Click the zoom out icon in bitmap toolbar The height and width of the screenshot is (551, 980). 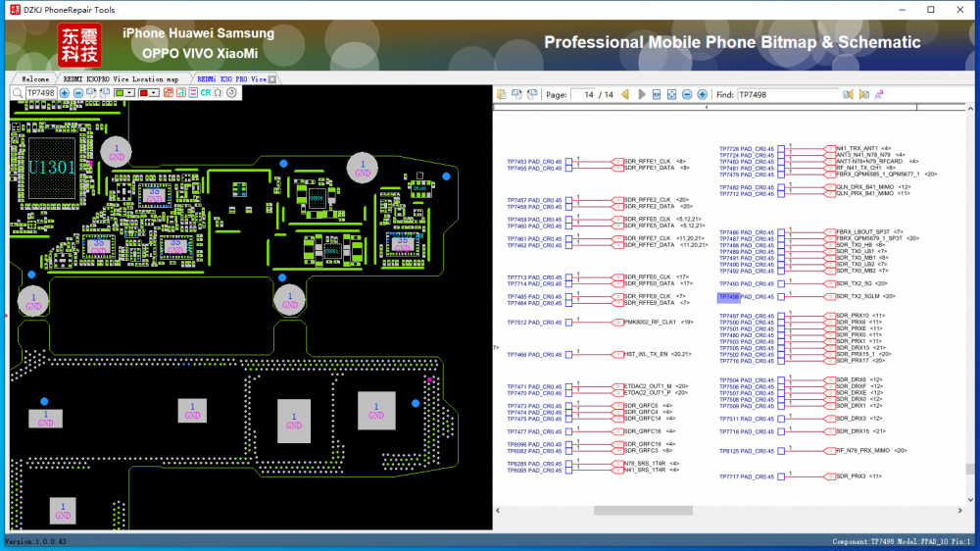point(78,93)
